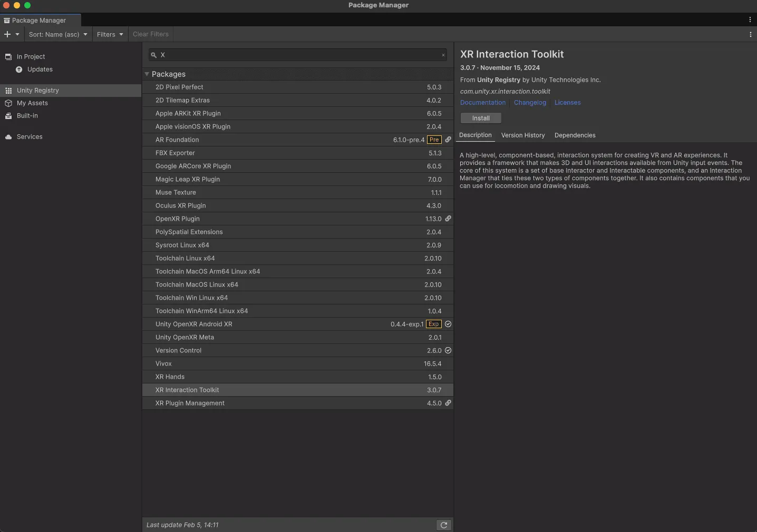Switch to the Version History tab
Screen dimensions: 757x532
coord(523,135)
